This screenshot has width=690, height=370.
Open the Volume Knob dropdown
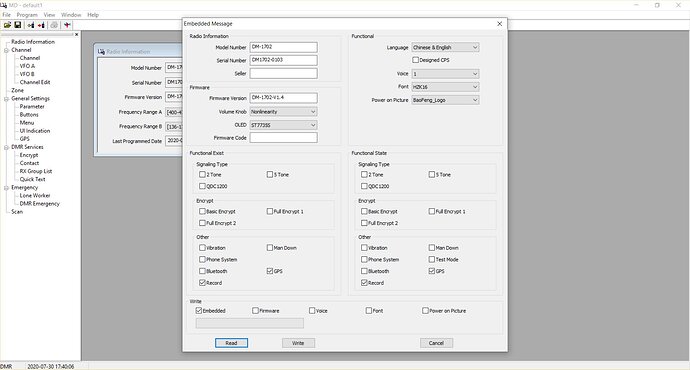click(283, 112)
